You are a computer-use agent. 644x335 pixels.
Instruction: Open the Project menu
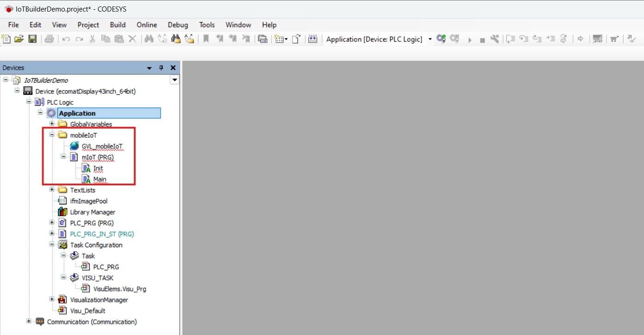pyautogui.click(x=88, y=25)
